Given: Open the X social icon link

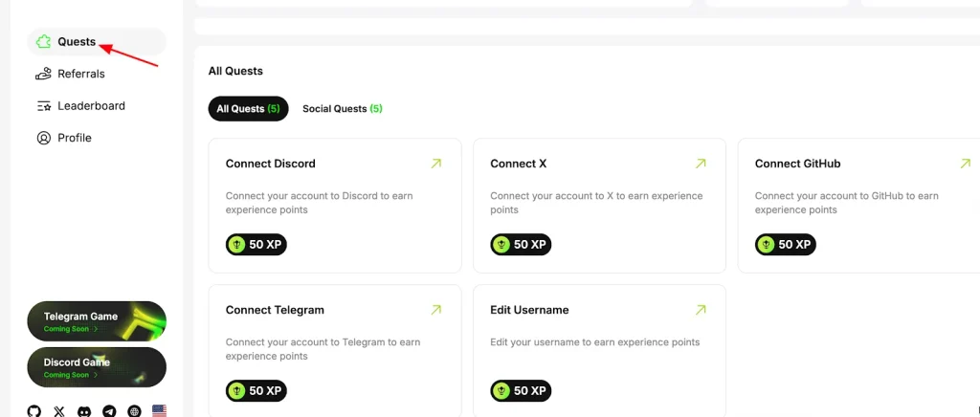Looking at the screenshot, I should click(59, 411).
